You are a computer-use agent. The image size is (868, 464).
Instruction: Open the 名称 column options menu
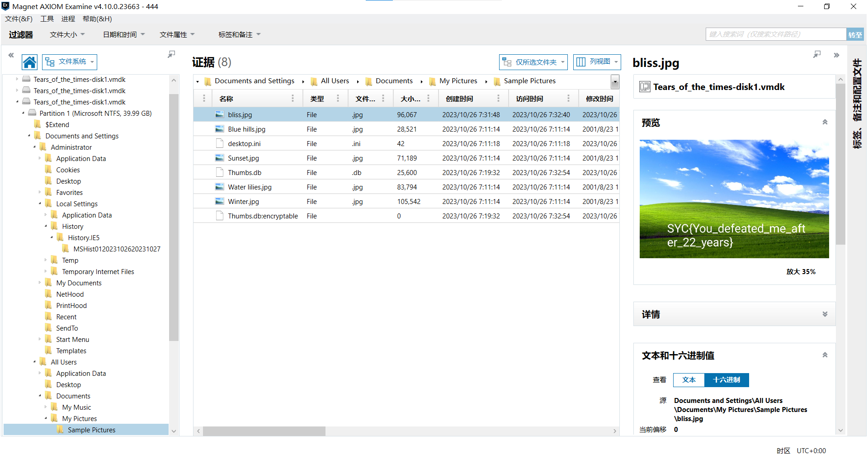pyautogui.click(x=292, y=98)
